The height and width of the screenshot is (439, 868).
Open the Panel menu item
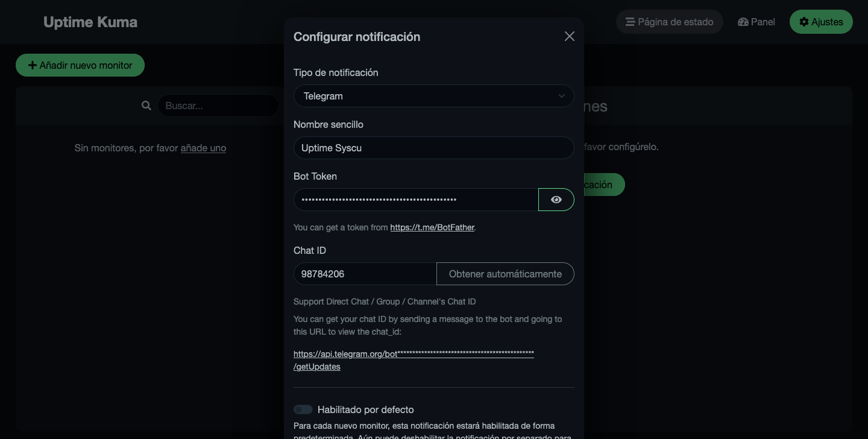pos(756,22)
